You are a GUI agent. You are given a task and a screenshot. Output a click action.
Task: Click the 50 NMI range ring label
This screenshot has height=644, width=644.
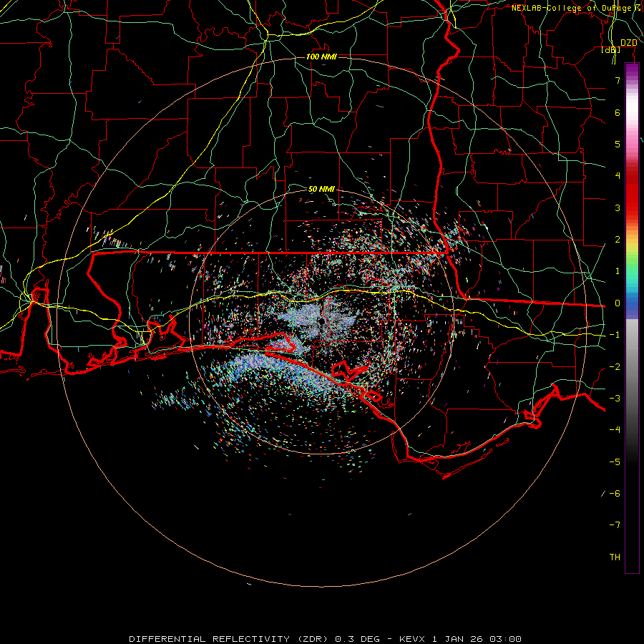pos(321,189)
